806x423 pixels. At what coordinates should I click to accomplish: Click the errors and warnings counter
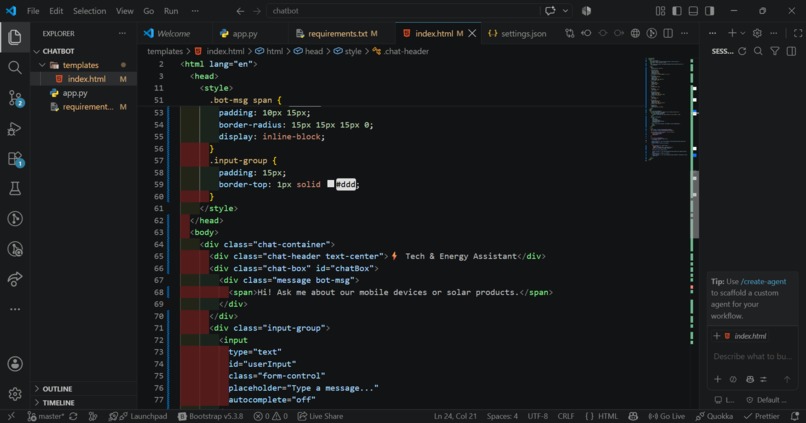(x=271, y=416)
